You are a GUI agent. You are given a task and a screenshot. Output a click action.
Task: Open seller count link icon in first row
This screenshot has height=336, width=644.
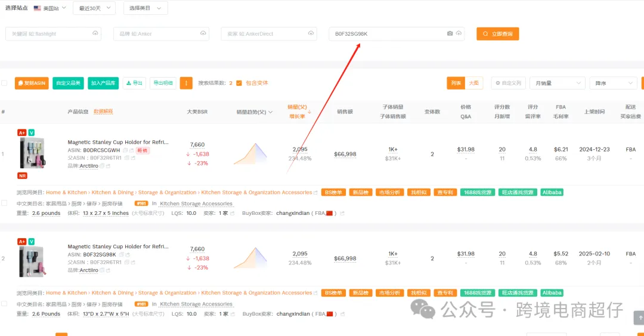point(232,214)
